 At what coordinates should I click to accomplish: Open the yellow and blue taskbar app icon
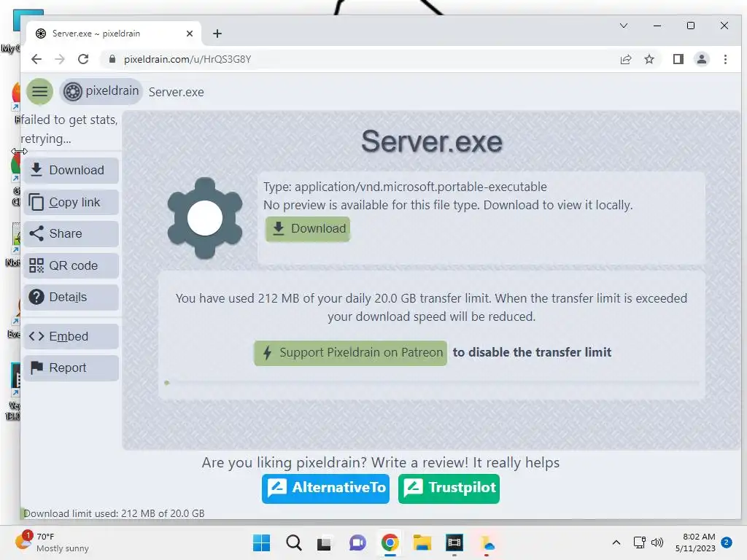[487, 542]
